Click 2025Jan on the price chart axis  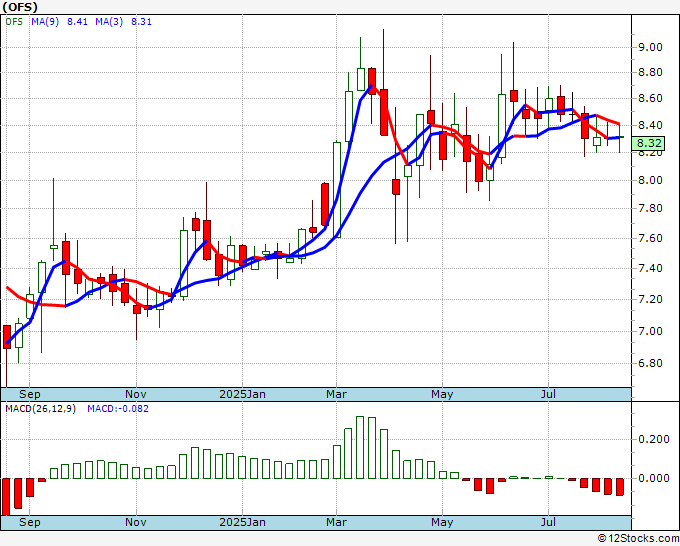point(242,394)
